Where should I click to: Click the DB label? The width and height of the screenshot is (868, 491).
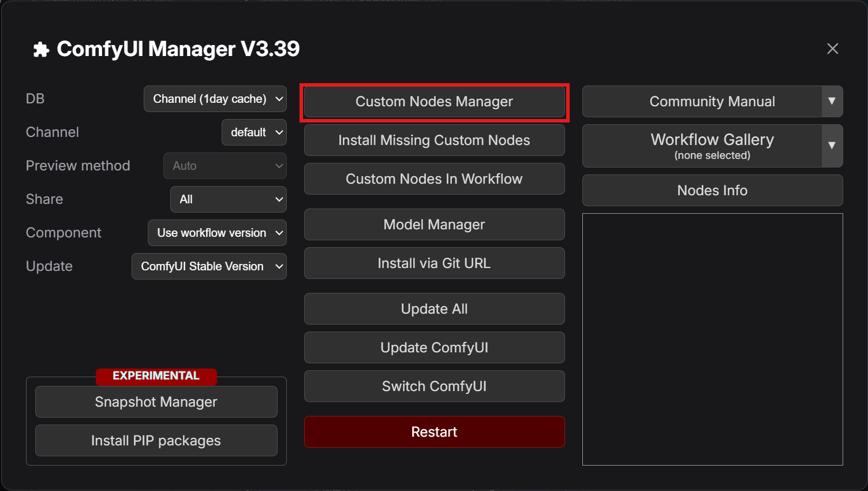35,99
